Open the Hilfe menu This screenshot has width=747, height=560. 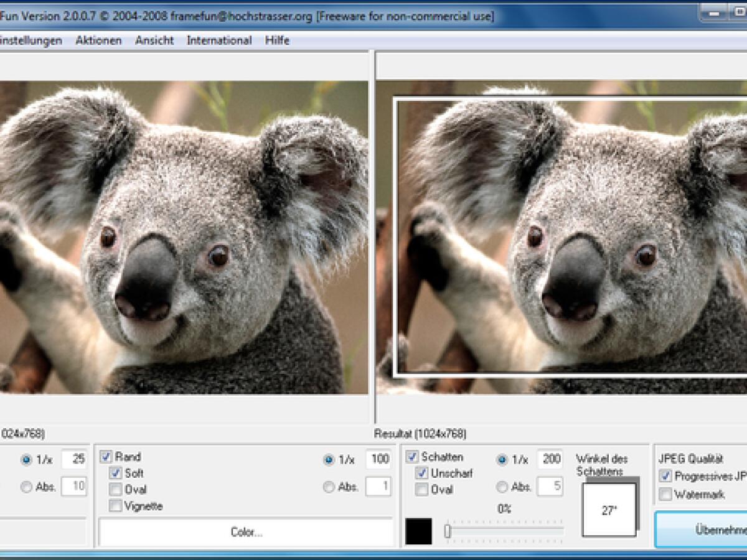pyautogui.click(x=277, y=40)
